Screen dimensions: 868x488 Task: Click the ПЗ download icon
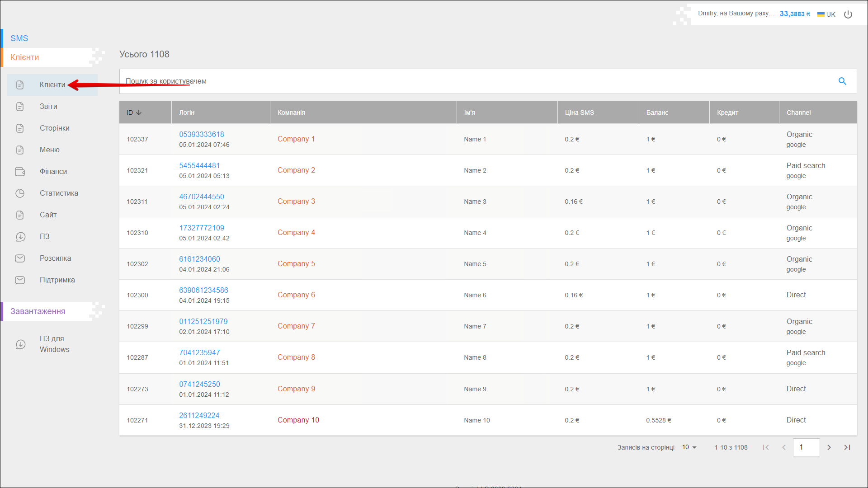[20, 237]
